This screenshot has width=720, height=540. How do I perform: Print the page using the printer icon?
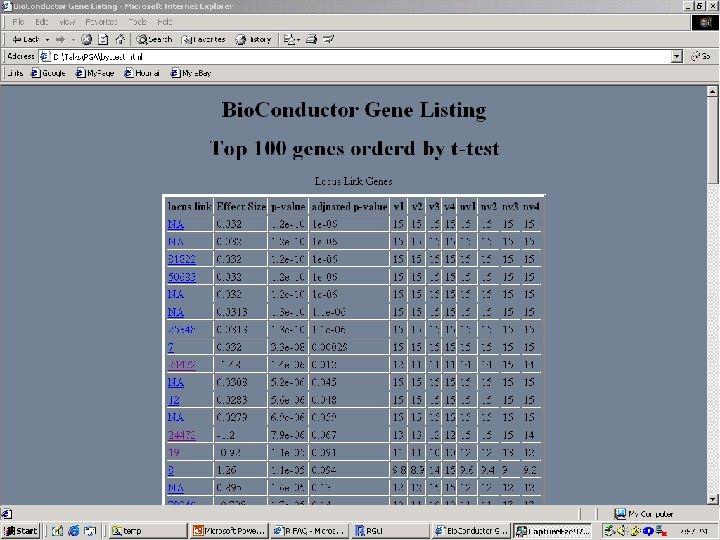(x=311, y=39)
